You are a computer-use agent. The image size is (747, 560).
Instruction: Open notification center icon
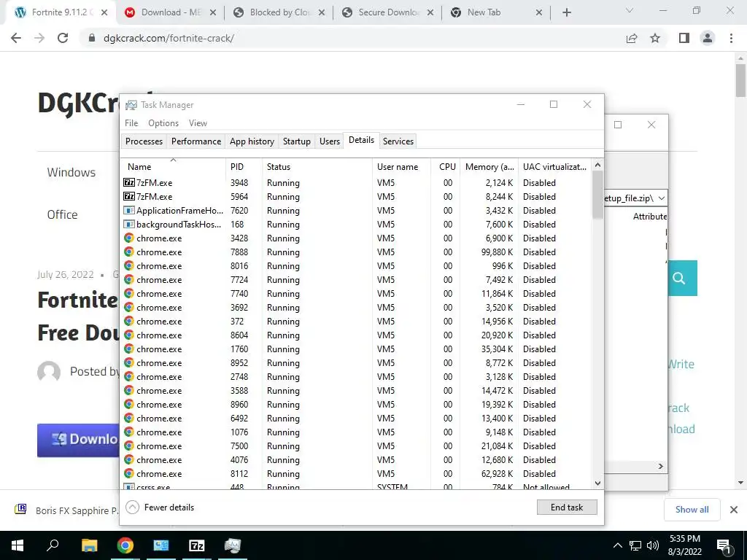tap(724, 545)
